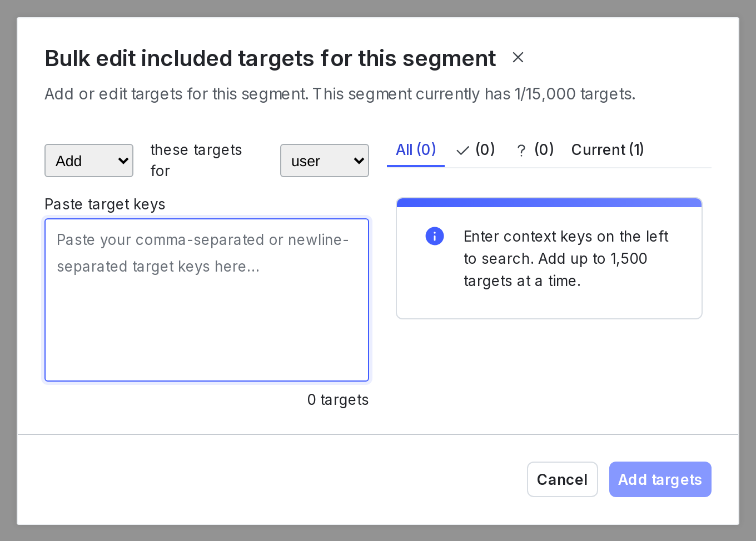Click the Cancel button
Screen dimensions: 756x541
563,479
